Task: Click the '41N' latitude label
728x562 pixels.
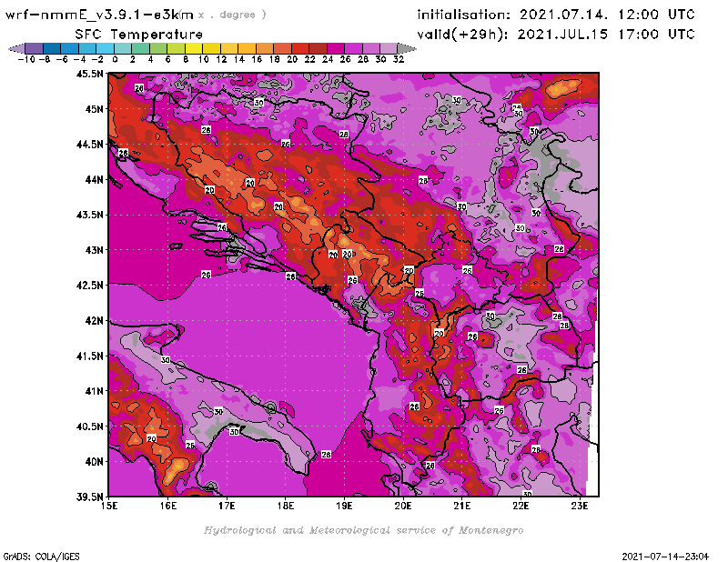Action: tap(94, 391)
